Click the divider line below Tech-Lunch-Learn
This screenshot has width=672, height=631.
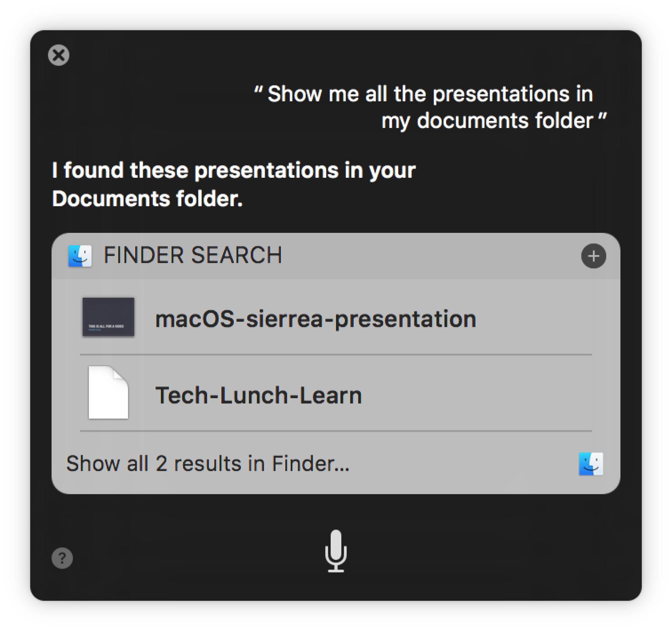tap(336, 431)
